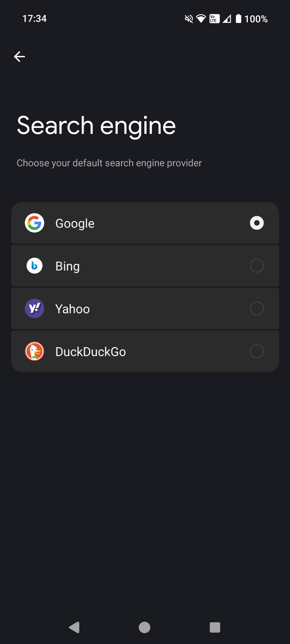
Task: Tap the Bing logo icon
Action: 35,265
